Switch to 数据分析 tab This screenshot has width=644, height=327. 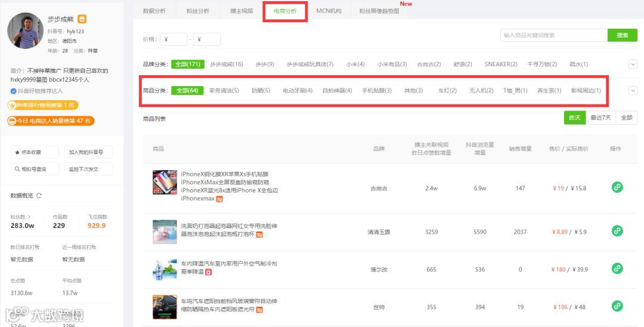click(x=154, y=11)
